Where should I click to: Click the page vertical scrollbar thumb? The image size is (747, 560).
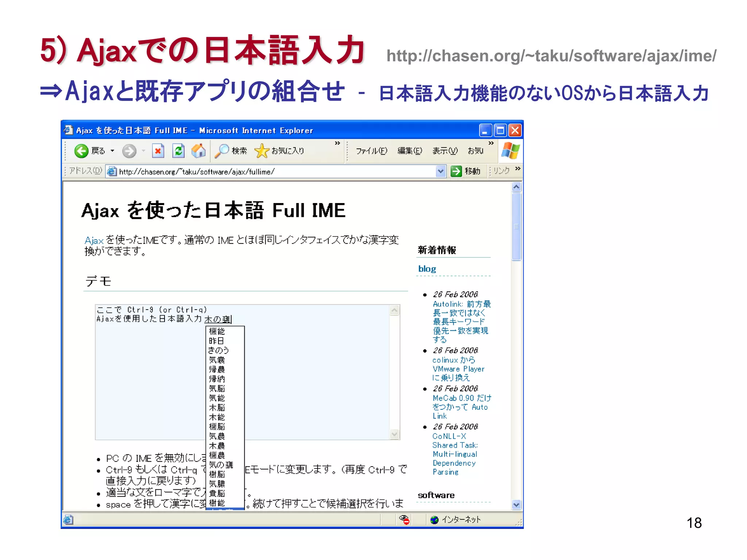click(516, 226)
